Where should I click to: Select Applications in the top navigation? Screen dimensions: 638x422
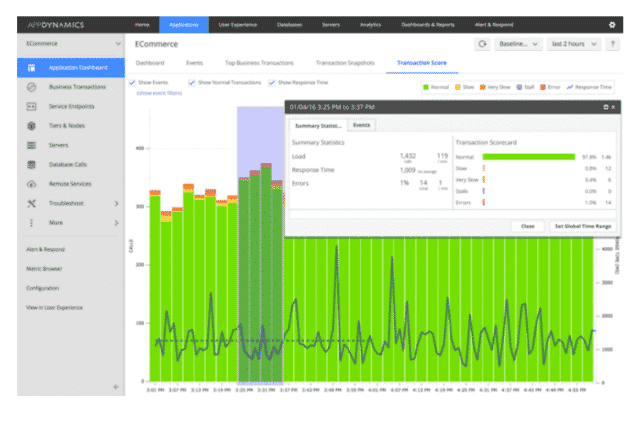pyautogui.click(x=184, y=25)
